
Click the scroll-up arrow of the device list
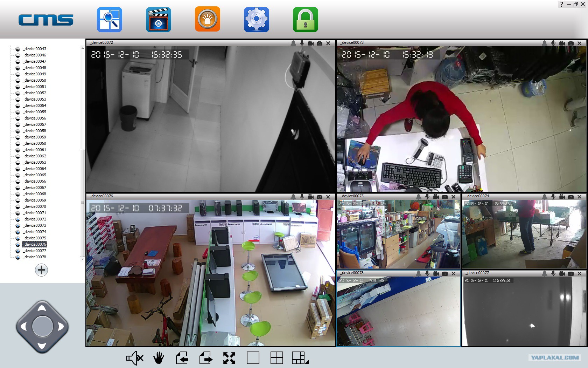coord(83,48)
